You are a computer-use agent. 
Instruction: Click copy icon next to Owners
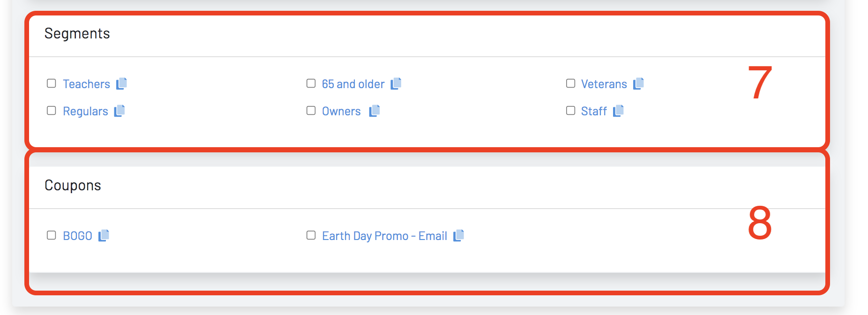374,111
